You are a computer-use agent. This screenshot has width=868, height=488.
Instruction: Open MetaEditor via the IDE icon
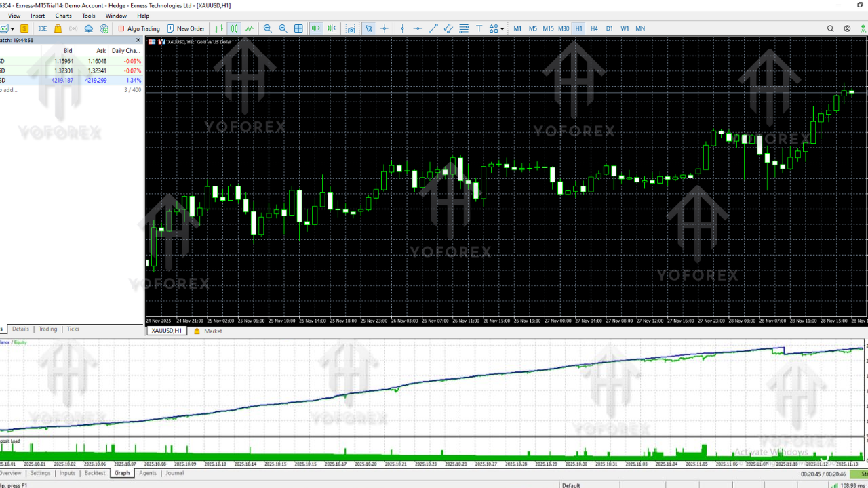(x=42, y=28)
